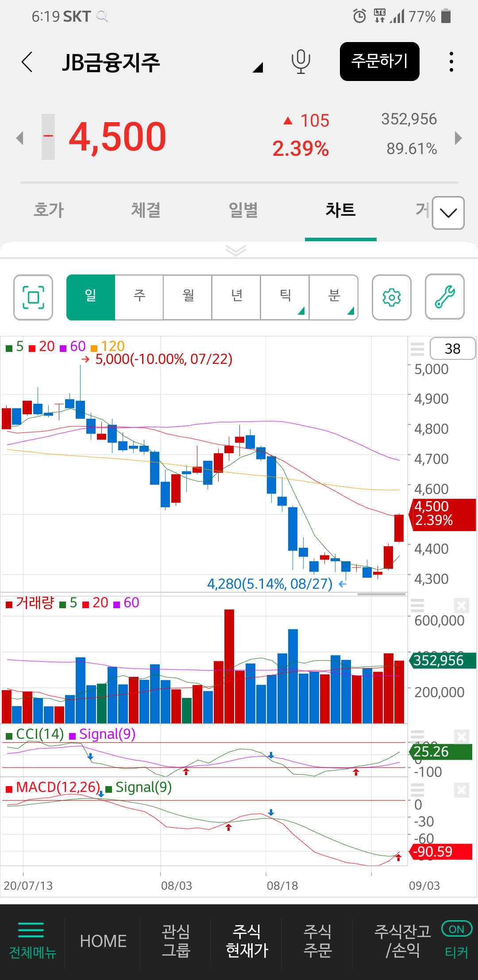Tap the minus toggle beside the price

[x=48, y=136]
